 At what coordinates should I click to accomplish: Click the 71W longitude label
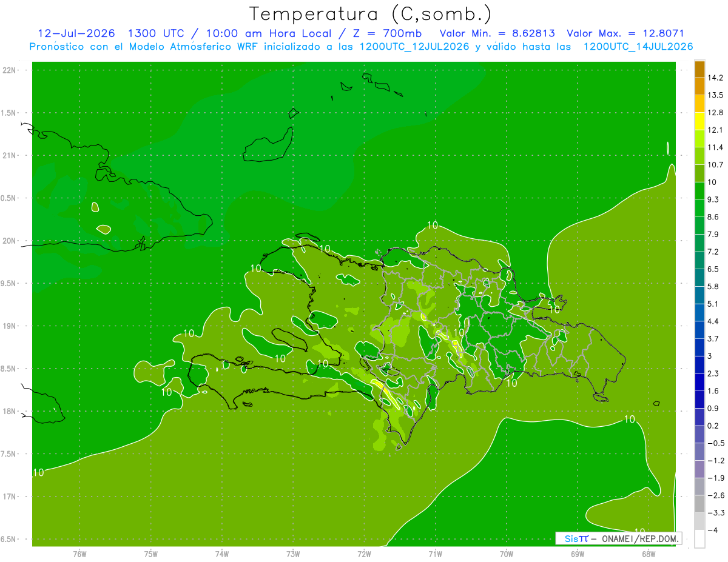(x=435, y=554)
